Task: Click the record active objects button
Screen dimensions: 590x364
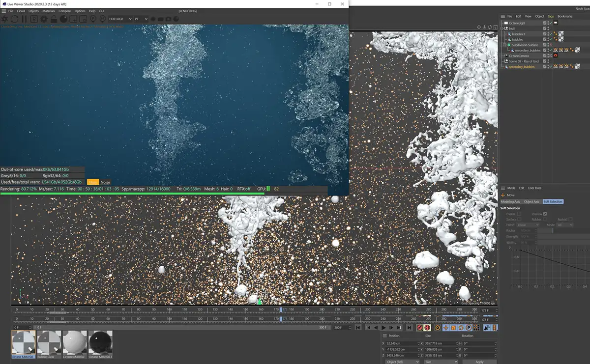Action: [420, 328]
